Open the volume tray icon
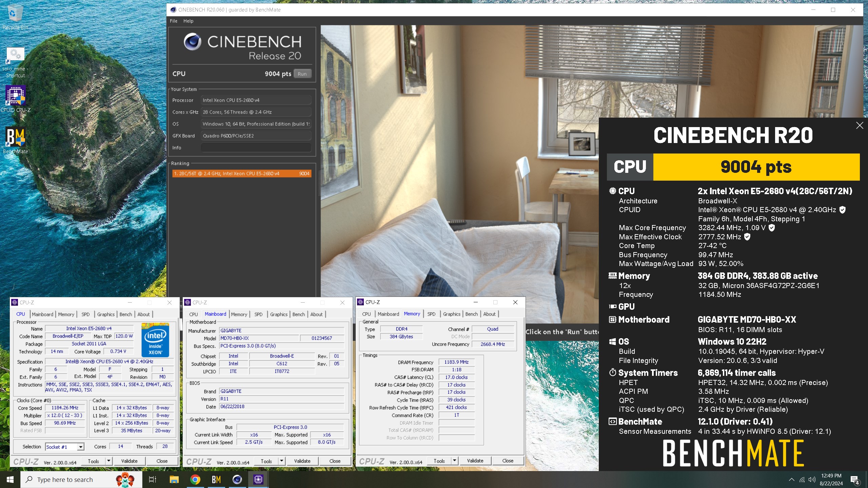 (x=812, y=480)
